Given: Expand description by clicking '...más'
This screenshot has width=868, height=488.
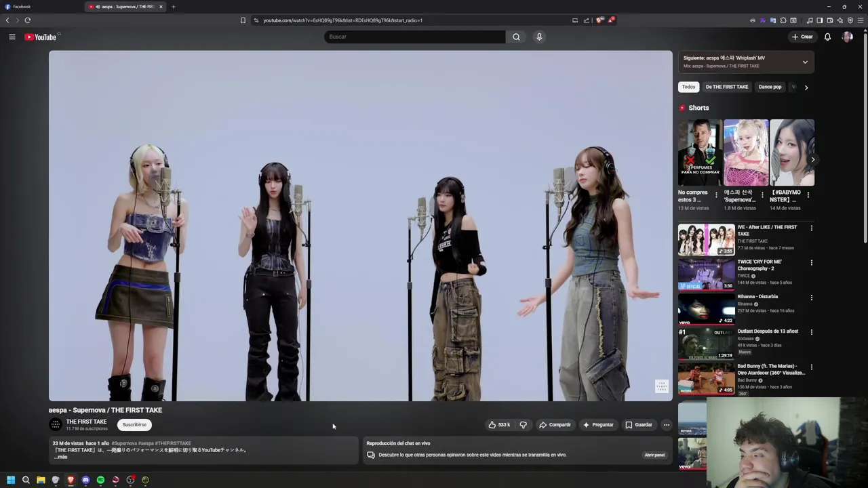Looking at the screenshot, I should 60,457.
